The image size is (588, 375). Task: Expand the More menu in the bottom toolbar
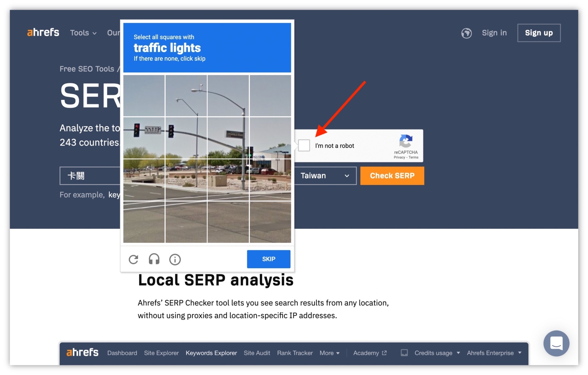pos(330,353)
